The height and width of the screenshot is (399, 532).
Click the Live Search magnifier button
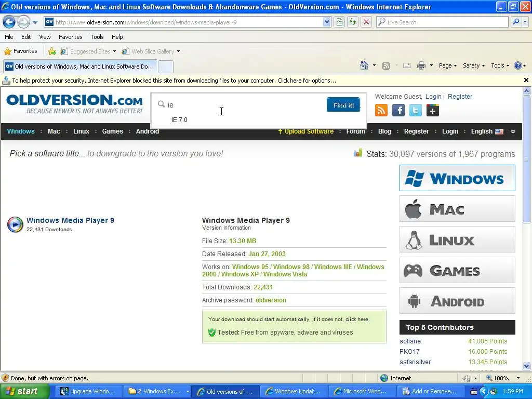pos(516,22)
